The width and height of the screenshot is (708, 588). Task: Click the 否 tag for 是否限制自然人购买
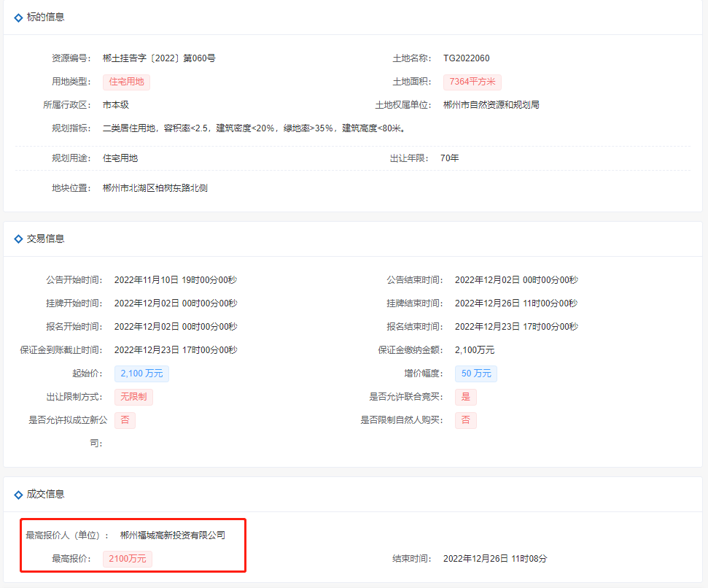point(465,420)
